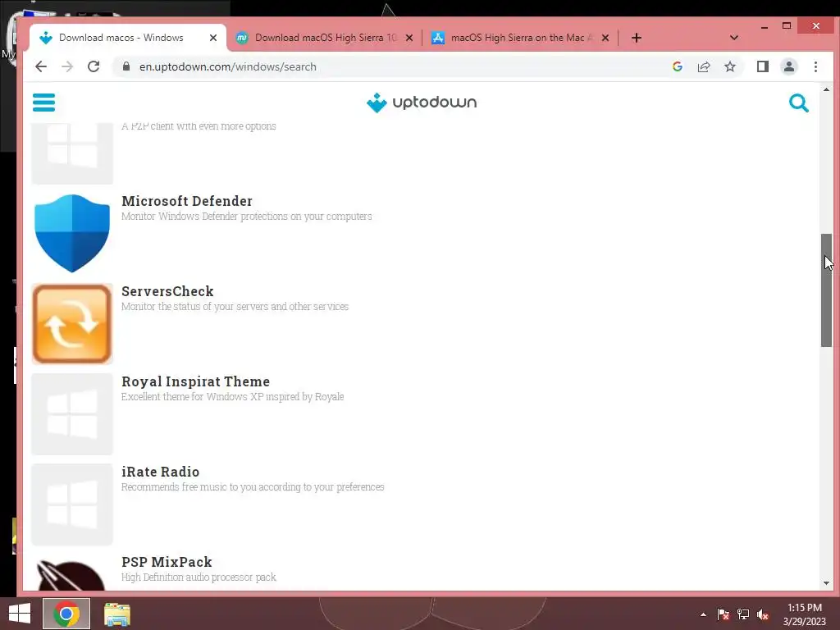Screen dimensions: 840x630
Task: Open the Chrome profile avatar
Action: (x=788, y=66)
